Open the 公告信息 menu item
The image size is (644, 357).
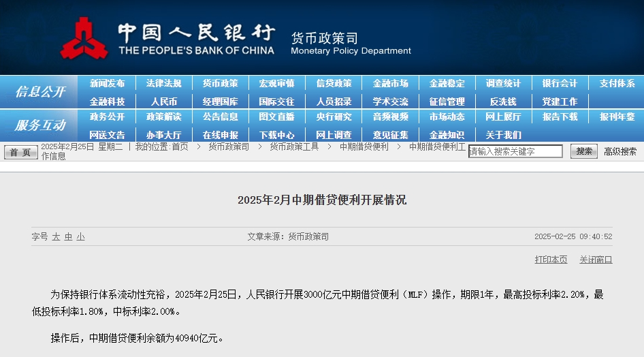pos(221,117)
